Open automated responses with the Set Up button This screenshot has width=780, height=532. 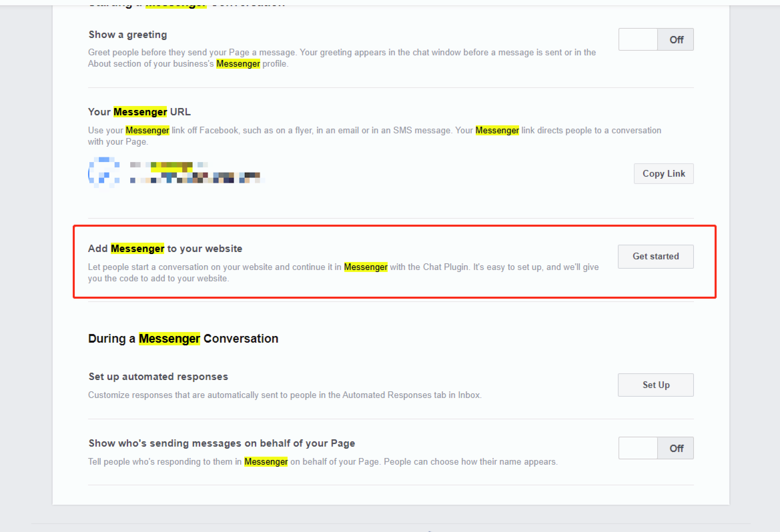(x=656, y=385)
